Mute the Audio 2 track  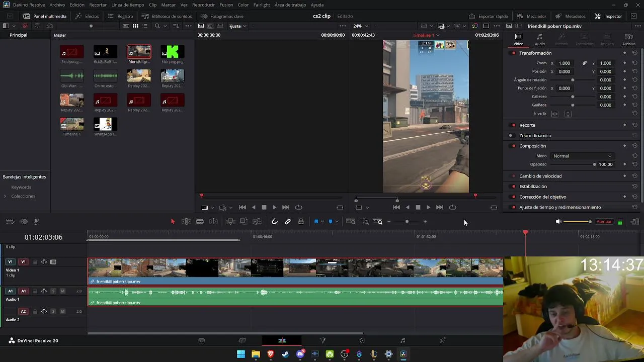click(x=62, y=312)
